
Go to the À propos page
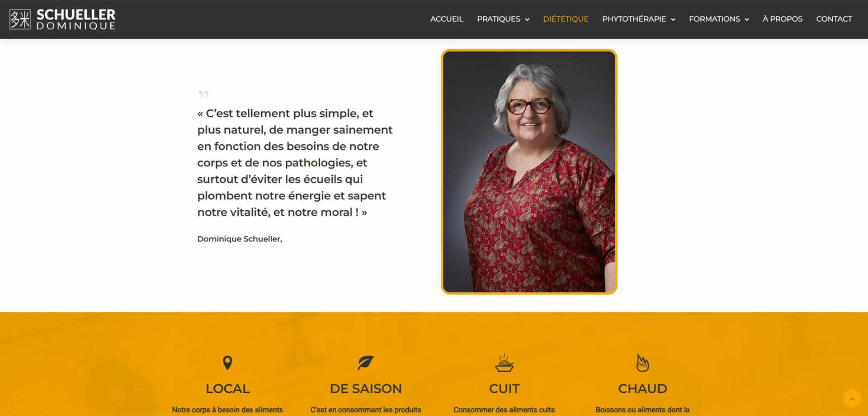click(x=783, y=19)
